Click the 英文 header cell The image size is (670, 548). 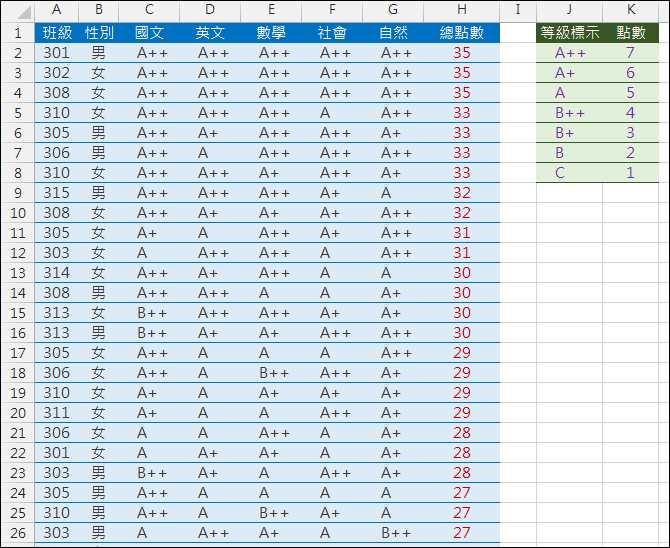click(x=210, y=33)
